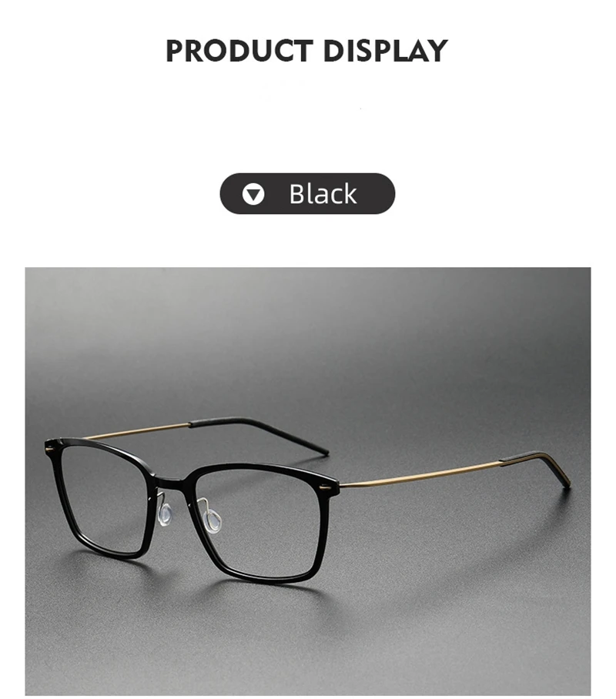Click the right clear nose pad
616x699 pixels.
click(x=213, y=520)
